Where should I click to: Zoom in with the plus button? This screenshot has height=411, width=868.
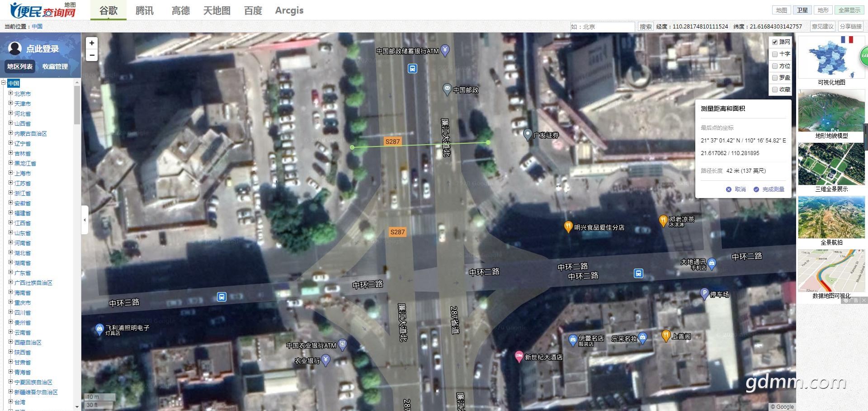[x=92, y=43]
